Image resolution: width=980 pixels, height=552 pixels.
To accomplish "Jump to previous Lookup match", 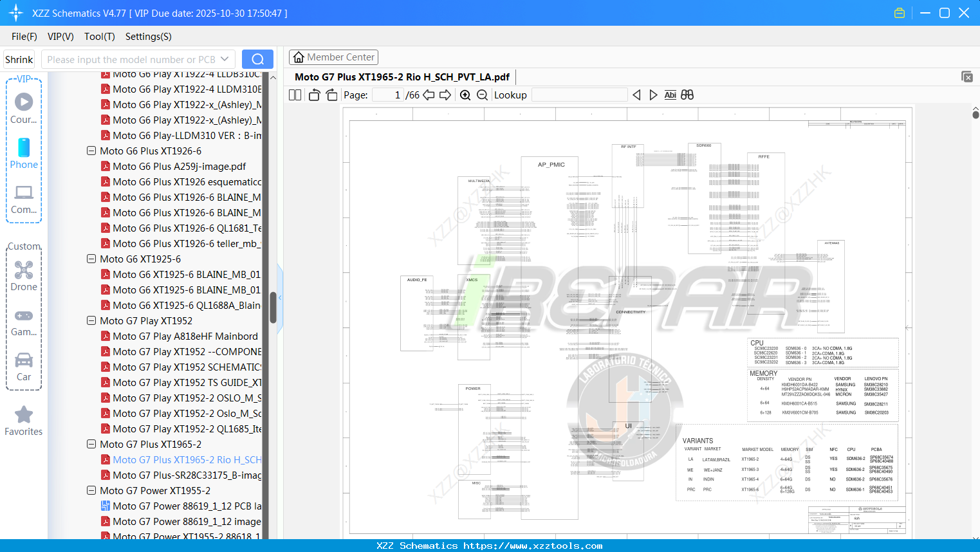I will 636,95.
